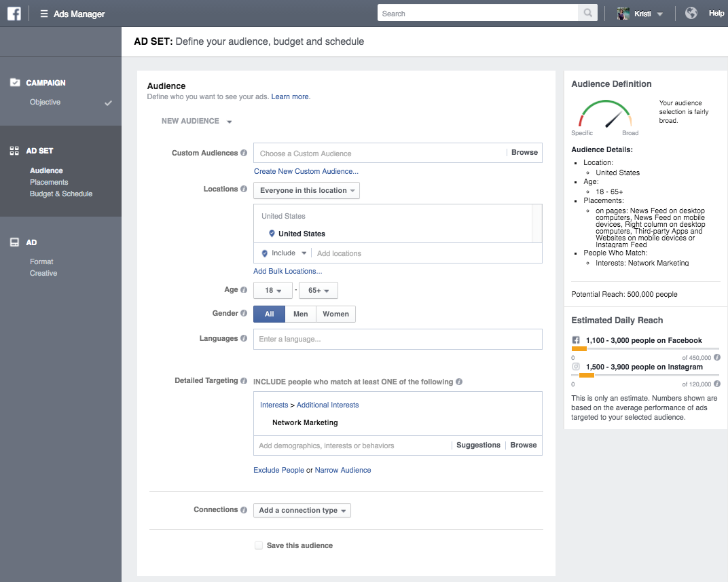This screenshot has width=728, height=582.
Task: Click the Facebook icon in Estimated Daily Reach
Action: point(576,340)
